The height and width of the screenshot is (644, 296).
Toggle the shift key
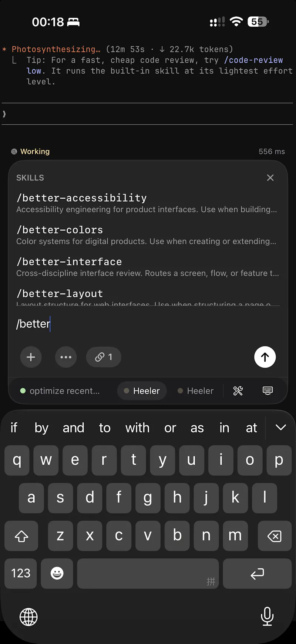click(x=21, y=536)
